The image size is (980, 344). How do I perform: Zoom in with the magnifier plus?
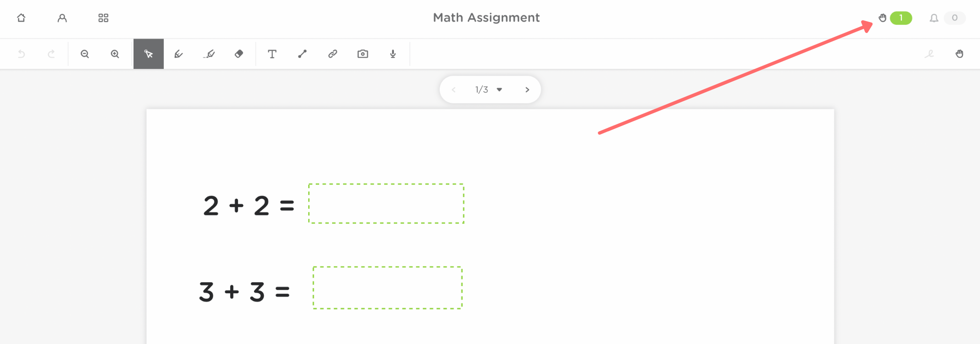click(115, 54)
